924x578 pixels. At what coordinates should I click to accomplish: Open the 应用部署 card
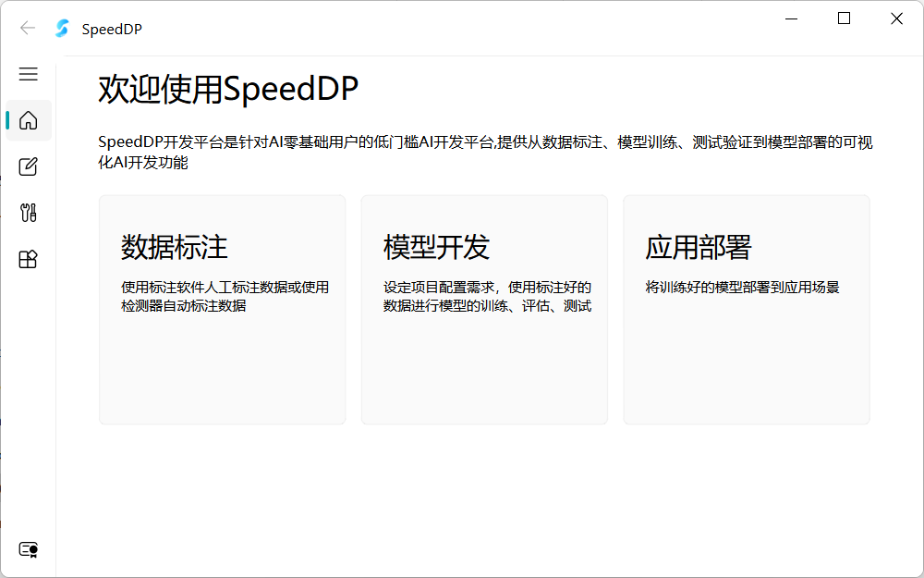point(747,310)
